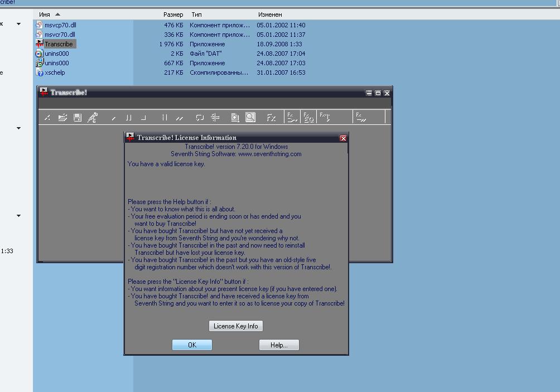This screenshot has width=560, height=392.
Task: Click the msvcp70.dll file icon
Action: tap(39, 25)
